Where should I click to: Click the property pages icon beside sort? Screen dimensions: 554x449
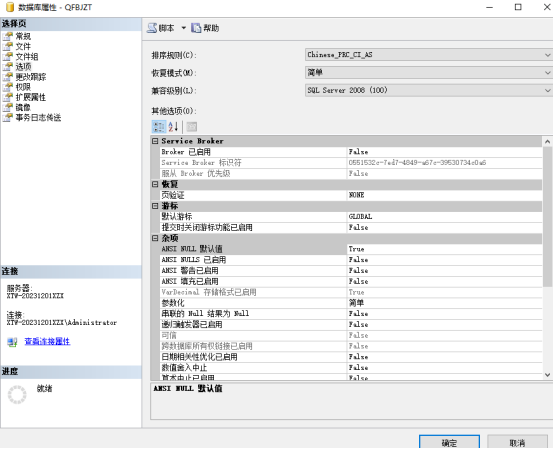point(191,127)
